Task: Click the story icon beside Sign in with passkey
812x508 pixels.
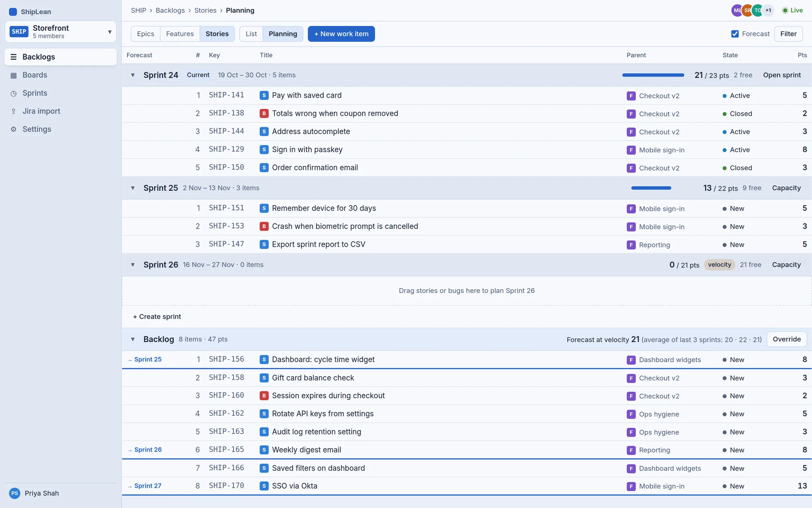Action: coord(264,150)
